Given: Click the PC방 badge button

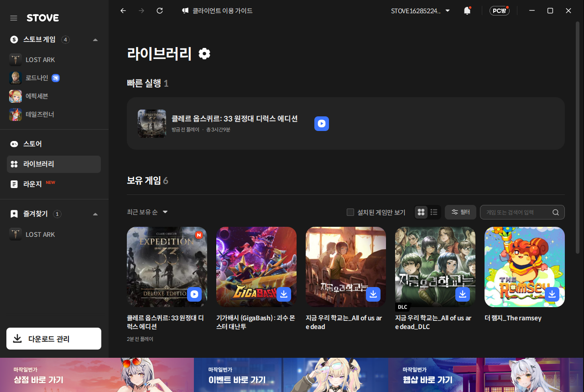Looking at the screenshot, I should [499, 10].
